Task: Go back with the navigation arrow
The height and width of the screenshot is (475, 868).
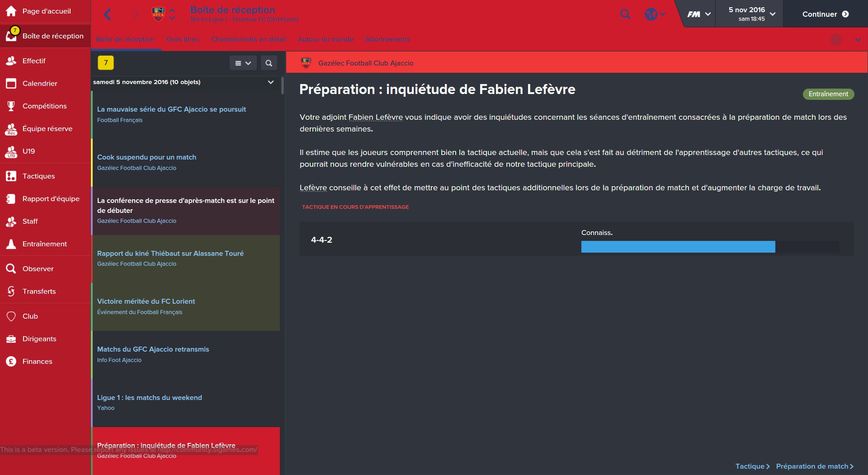Action: click(107, 14)
